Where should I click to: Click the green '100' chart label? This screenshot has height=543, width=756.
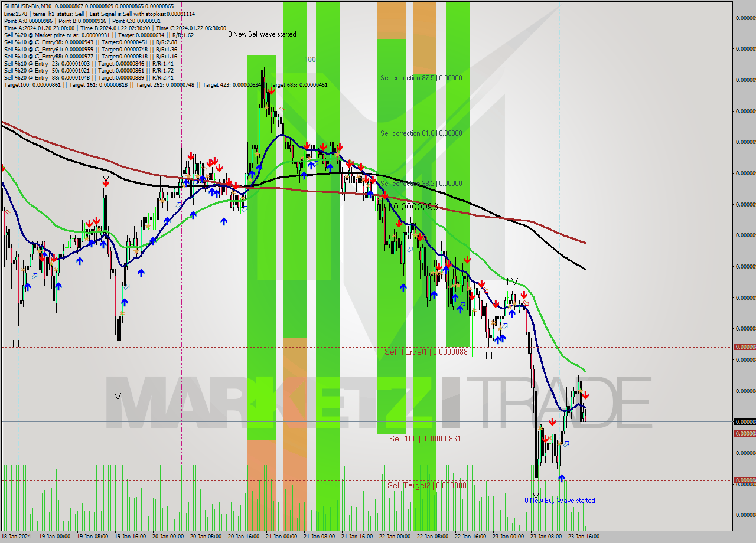coord(311,60)
